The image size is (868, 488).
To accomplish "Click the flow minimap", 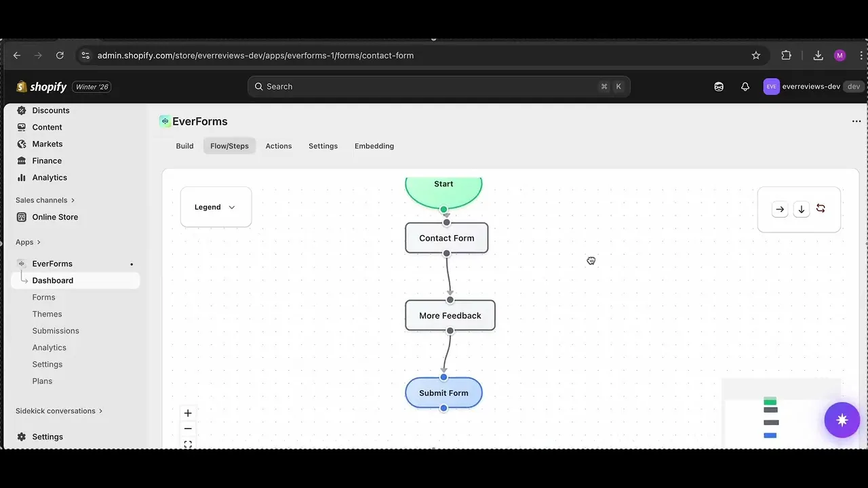I will pyautogui.click(x=782, y=413).
